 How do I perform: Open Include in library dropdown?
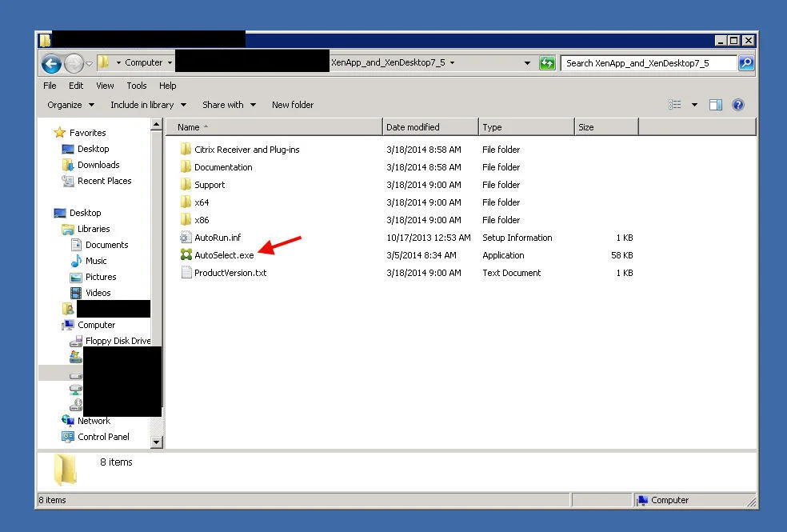[x=149, y=105]
